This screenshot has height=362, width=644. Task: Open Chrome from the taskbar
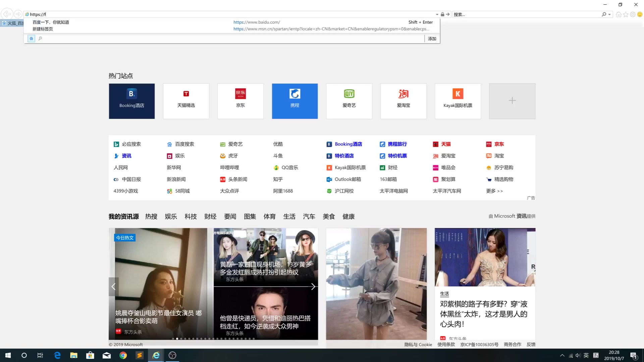click(x=123, y=355)
